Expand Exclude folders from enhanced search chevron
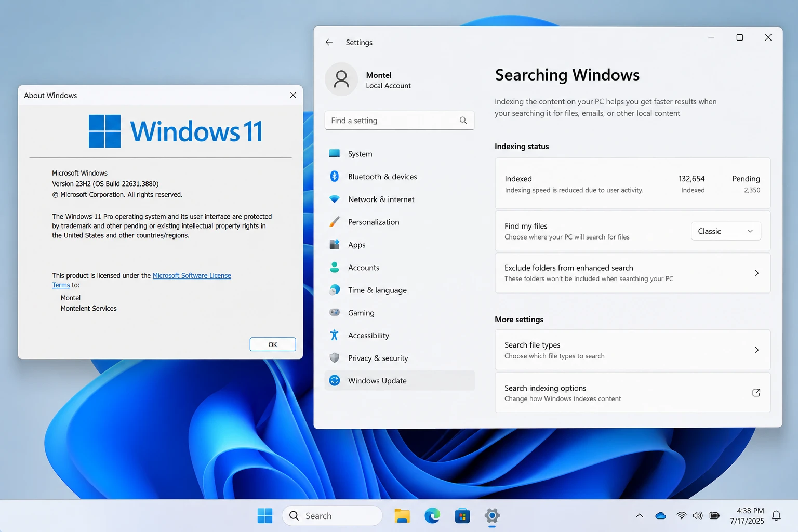Screen dimensions: 798x532 pyautogui.click(x=756, y=273)
